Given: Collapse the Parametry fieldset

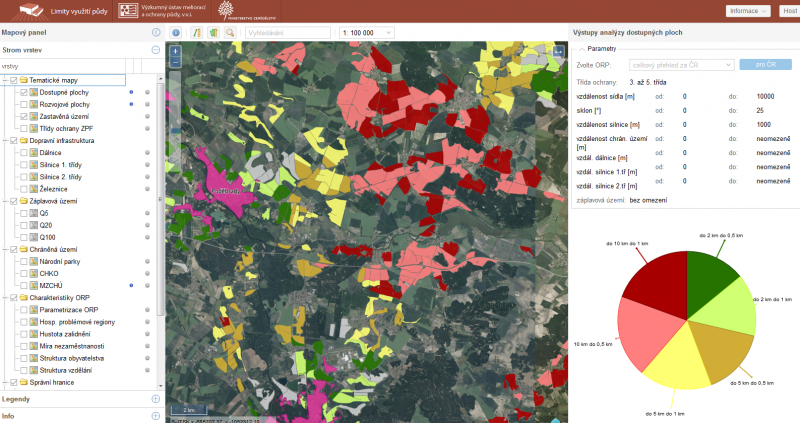Looking at the screenshot, I should coord(581,48).
